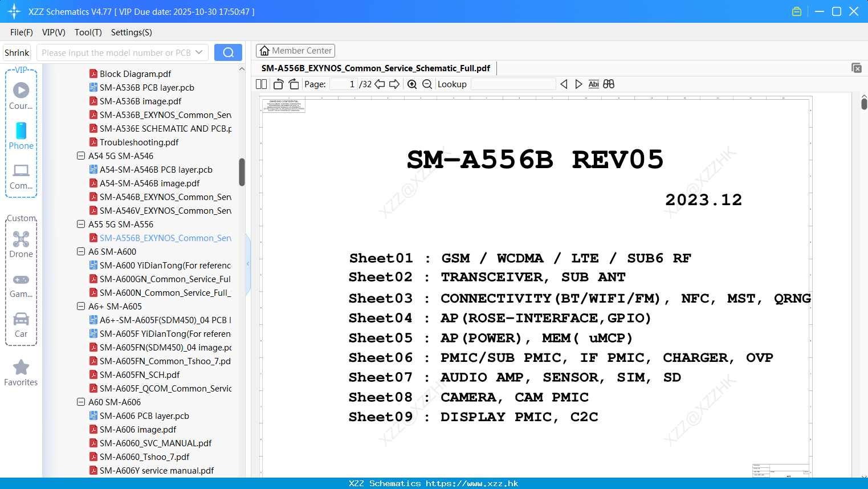Click the Shrink button
This screenshot has width=868, height=489.
point(17,52)
